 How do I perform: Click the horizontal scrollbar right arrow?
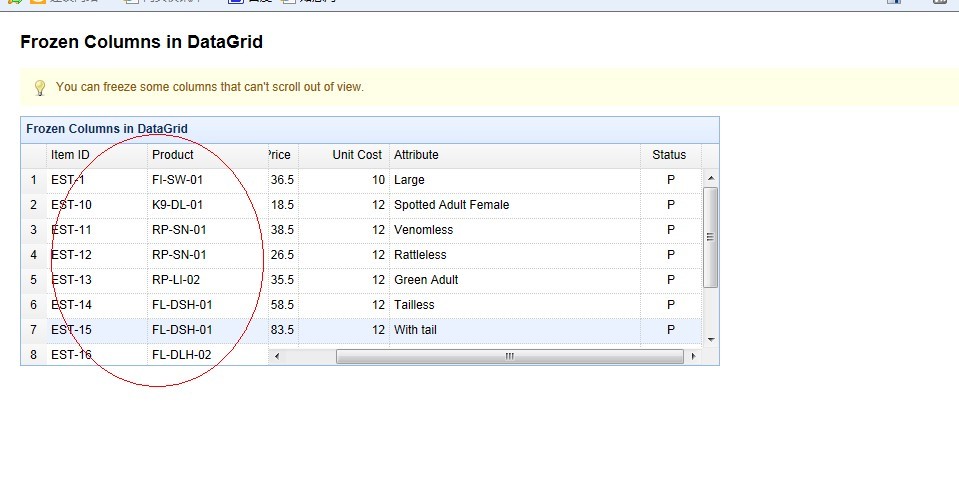[693, 356]
